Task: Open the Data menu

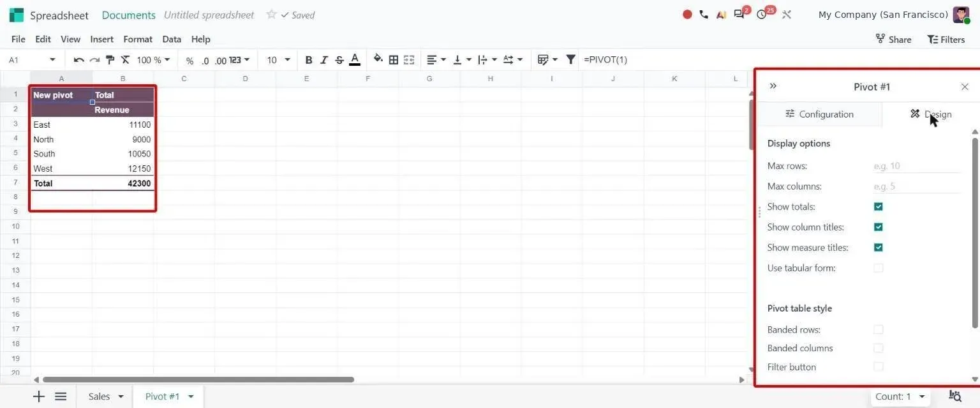Action: click(172, 39)
